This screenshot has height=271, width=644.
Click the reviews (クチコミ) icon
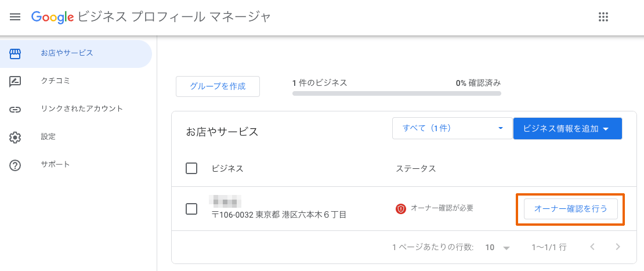pyautogui.click(x=15, y=81)
